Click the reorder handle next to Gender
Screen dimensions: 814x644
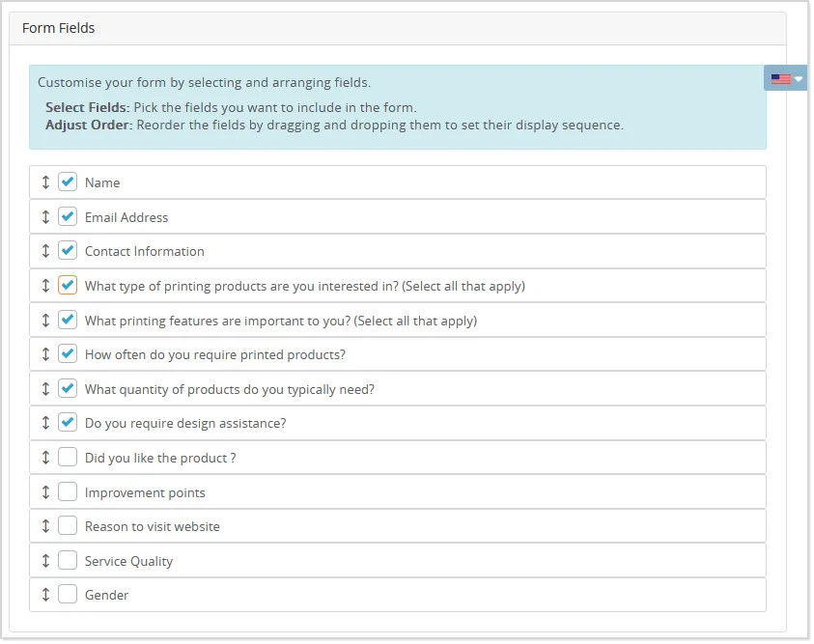click(x=45, y=595)
